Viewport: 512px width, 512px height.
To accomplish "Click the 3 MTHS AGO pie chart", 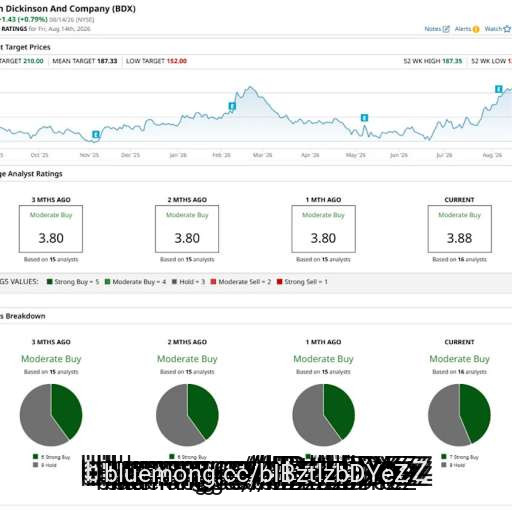I will click(x=51, y=415).
